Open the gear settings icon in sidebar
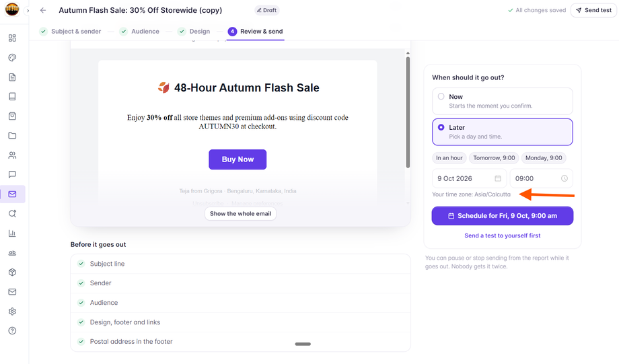Image resolution: width=619 pixels, height=364 pixels. pos(12,312)
